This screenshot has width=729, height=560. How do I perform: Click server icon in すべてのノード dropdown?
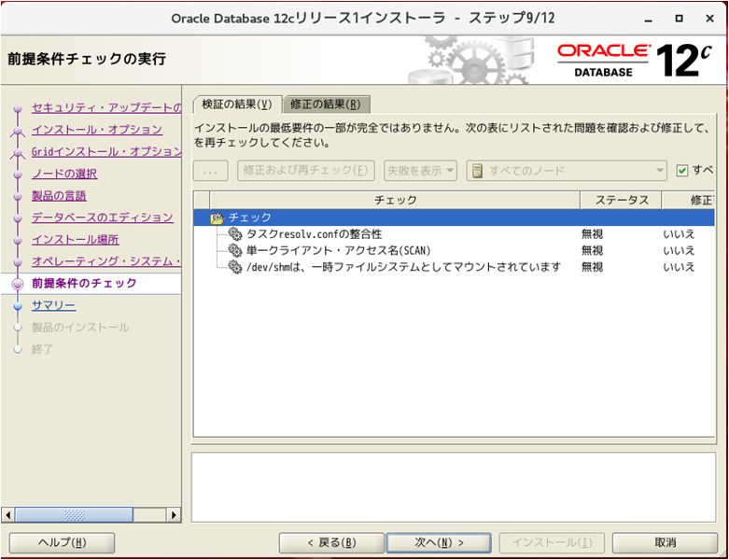[477, 171]
